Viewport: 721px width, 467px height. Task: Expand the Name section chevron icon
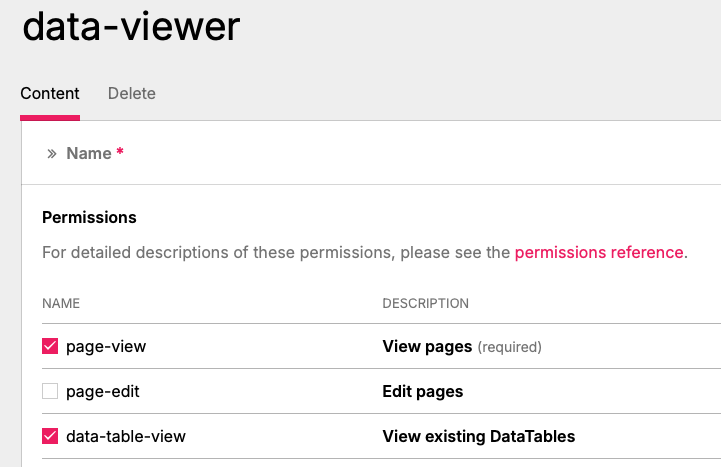[x=52, y=154]
